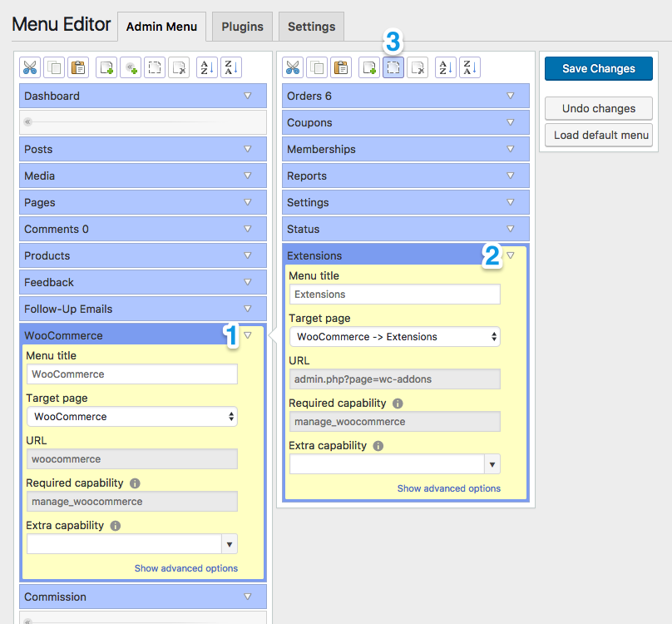This screenshot has height=624, width=672.
Task: Show advanced options for WooCommerce
Action: (186, 568)
